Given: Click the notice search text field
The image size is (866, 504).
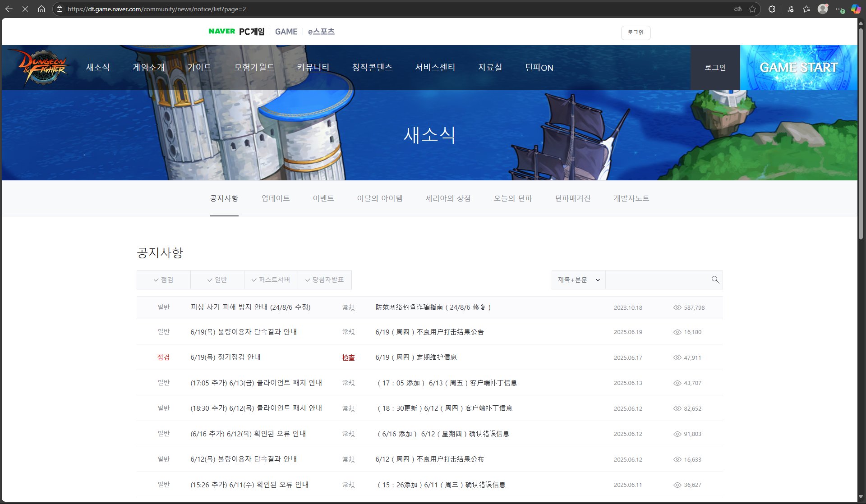Looking at the screenshot, I should click(658, 279).
